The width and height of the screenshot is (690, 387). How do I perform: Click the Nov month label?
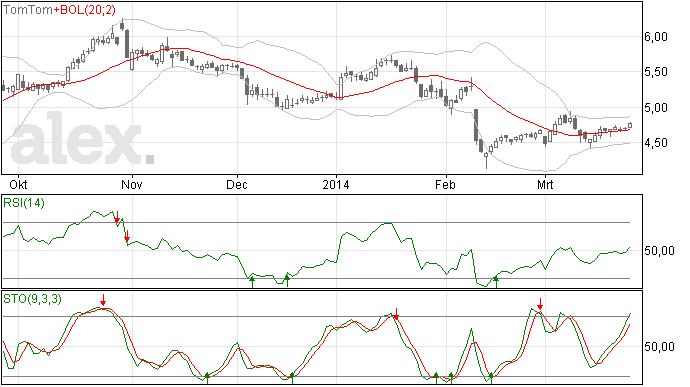[x=132, y=184]
